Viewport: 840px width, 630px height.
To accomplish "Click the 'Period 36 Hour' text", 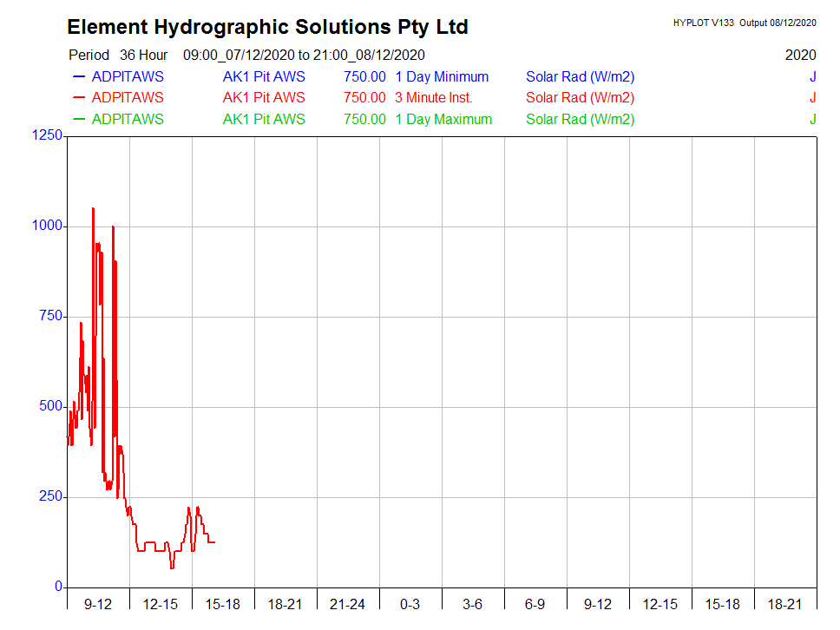I will (118, 55).
